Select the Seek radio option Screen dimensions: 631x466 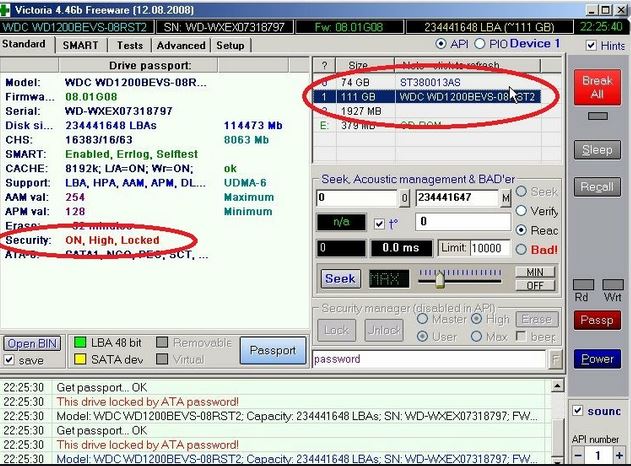521,192
